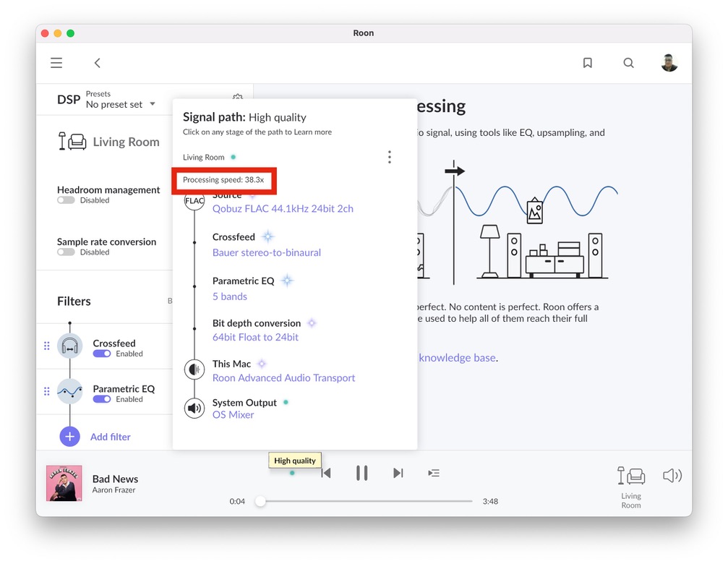728x564 pixels.
Task: Disable the Crossfeed filter toggle
Action: (102, 354)
